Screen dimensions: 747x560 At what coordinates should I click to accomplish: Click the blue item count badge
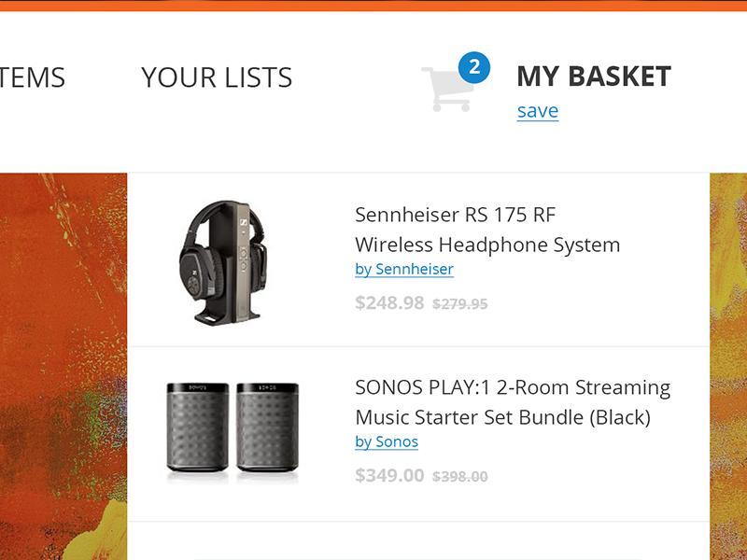click(474, 67)
